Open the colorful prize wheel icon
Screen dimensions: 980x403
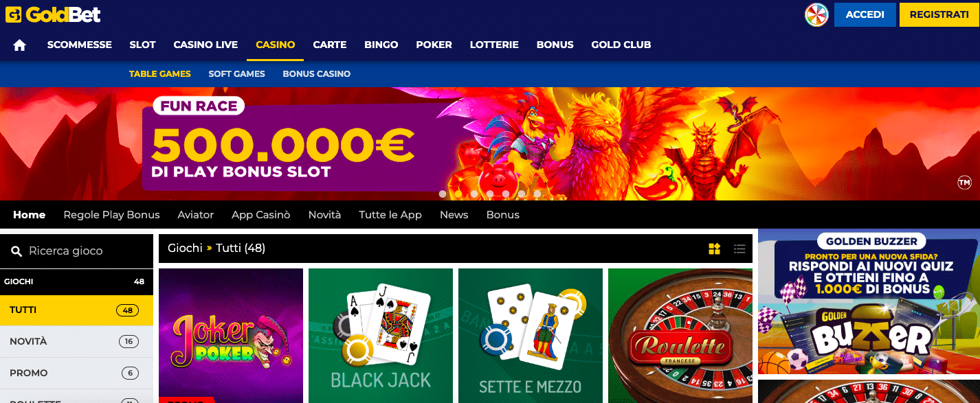pos(816,14)
